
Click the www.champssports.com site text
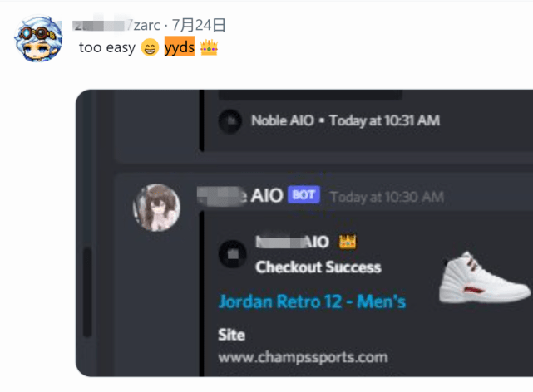303,357
